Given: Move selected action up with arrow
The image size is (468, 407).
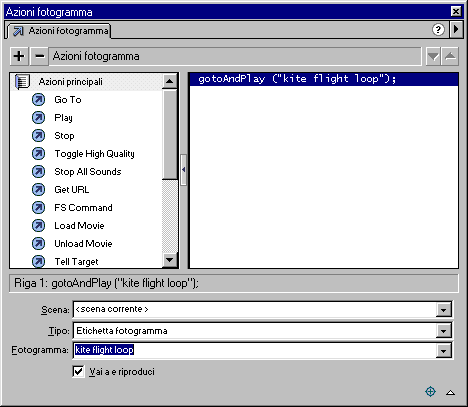Looking at the screenshot, I should 450,56.
